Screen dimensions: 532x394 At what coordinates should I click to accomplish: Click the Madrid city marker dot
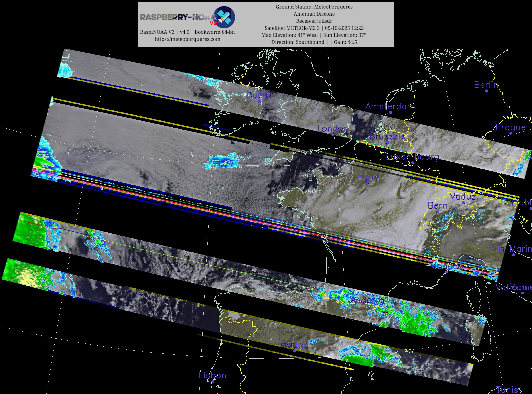294,350
